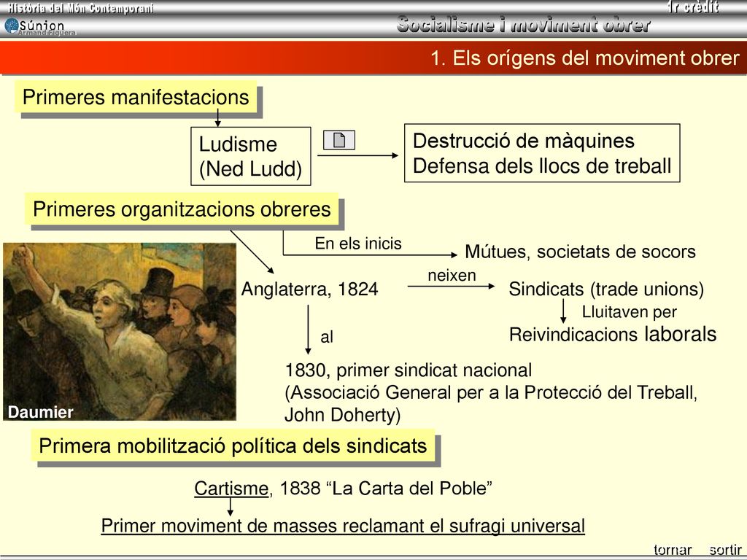Click 'Sindicats (trade unions)' text
The width and height of the screenshot is (747, 560).
click(x=606, y=289)
